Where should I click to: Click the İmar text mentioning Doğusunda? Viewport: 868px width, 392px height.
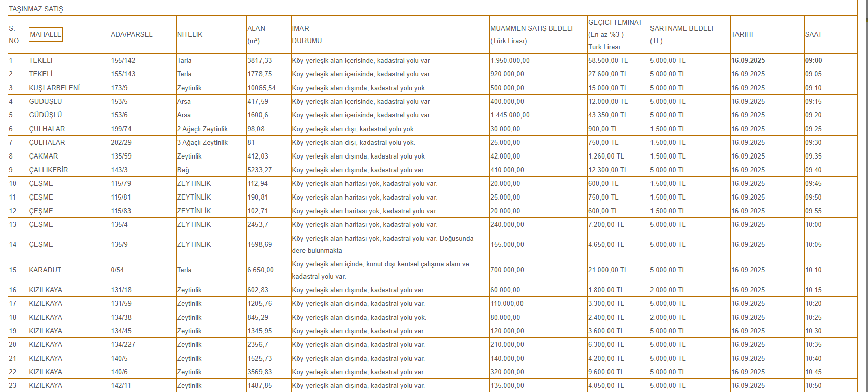[383, 244]
